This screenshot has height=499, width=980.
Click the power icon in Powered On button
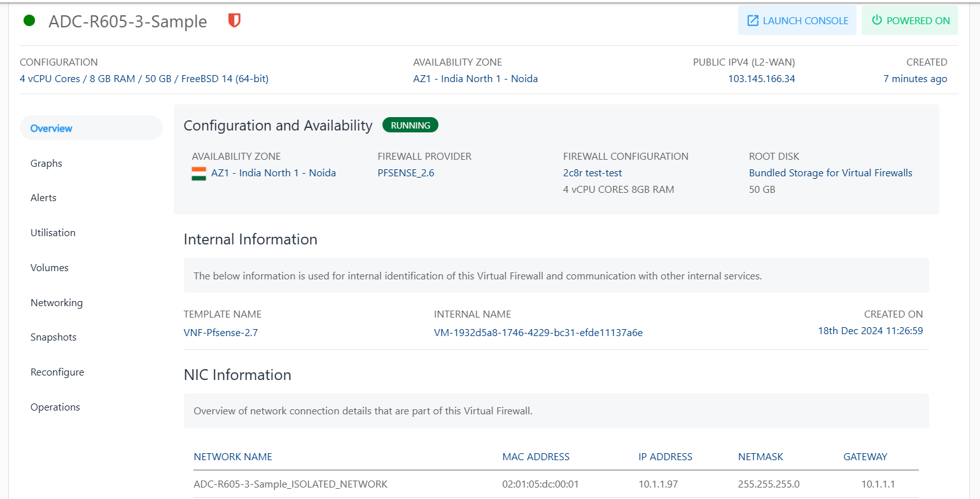(x=877, y=20)
